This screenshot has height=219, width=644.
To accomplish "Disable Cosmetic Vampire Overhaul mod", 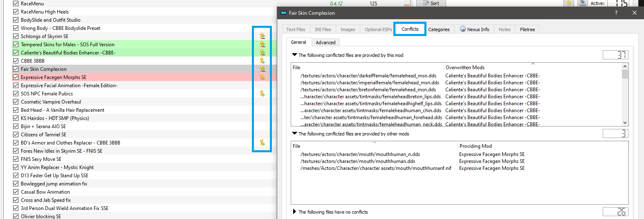I will pyautogui.click(x=16, y=102).
